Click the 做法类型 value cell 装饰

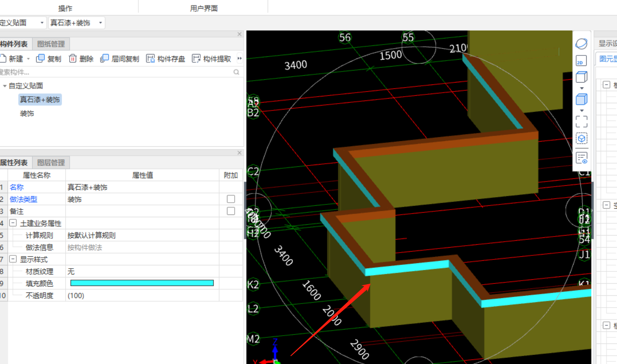point(142,199)
